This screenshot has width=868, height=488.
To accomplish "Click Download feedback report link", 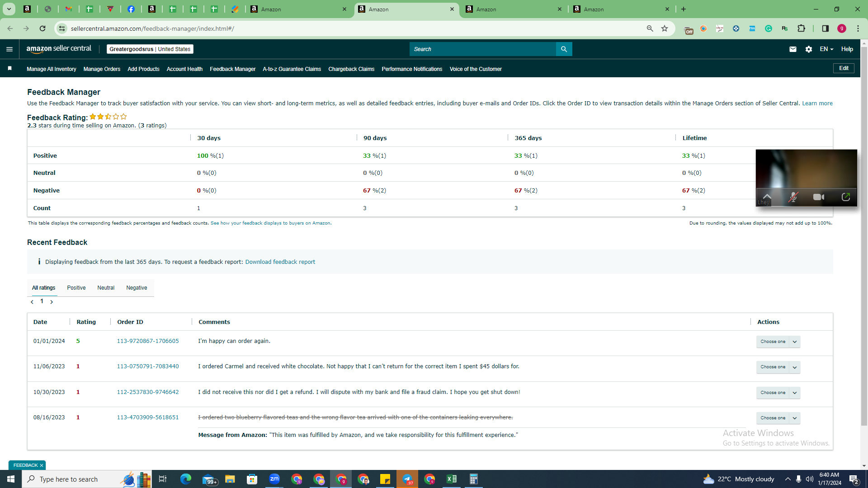I will coord(280,262).
